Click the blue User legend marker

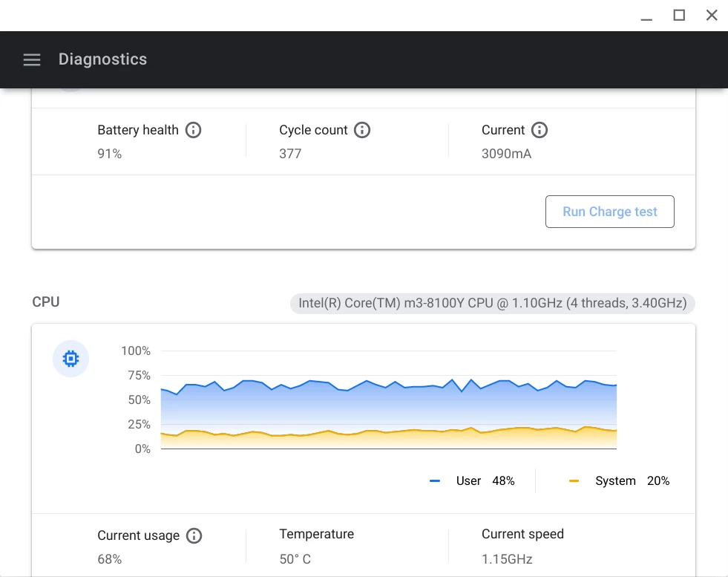point(435,481)
